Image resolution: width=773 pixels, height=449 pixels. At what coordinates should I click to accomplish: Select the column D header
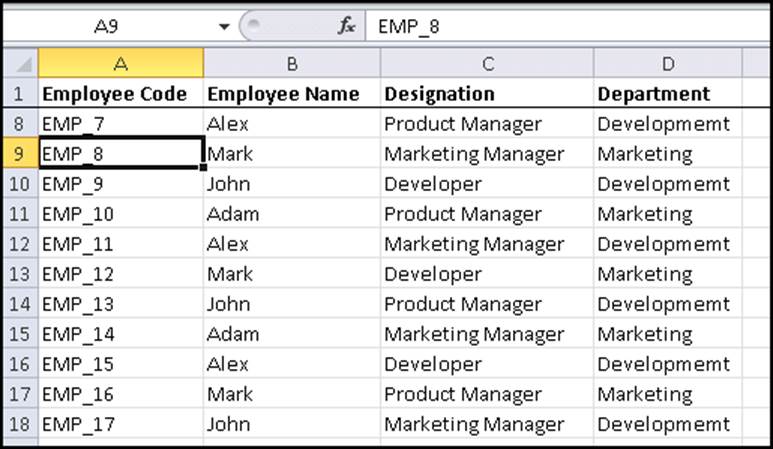[x=667, y=64]
